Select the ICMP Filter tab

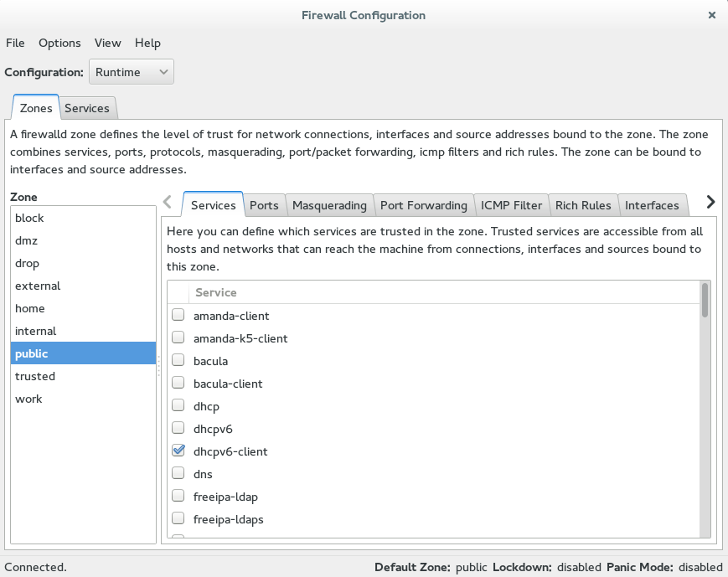tap(512, 204)
